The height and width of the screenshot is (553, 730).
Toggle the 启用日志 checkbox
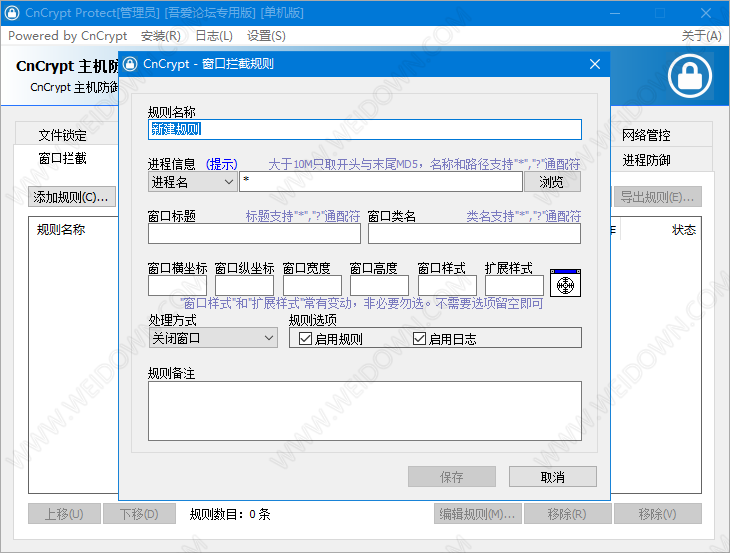click(419, 338)
